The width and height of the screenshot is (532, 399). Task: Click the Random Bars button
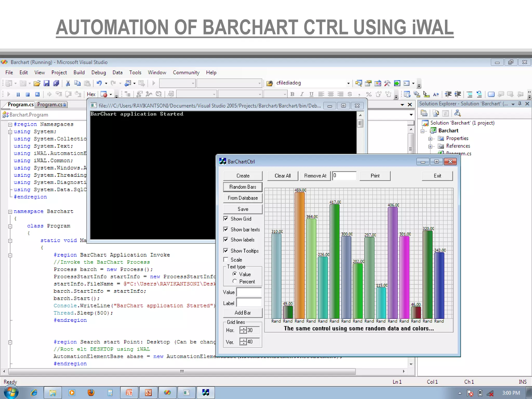(x=243, y=187)
